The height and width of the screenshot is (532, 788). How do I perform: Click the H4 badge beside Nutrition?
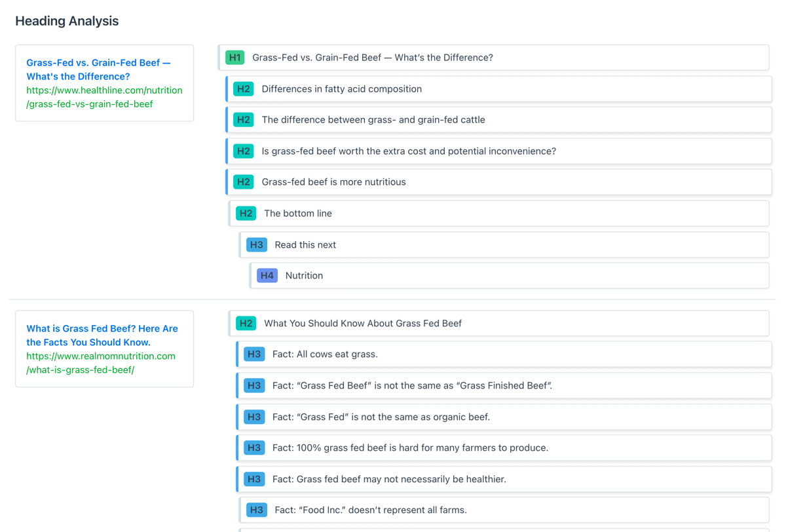267,276
